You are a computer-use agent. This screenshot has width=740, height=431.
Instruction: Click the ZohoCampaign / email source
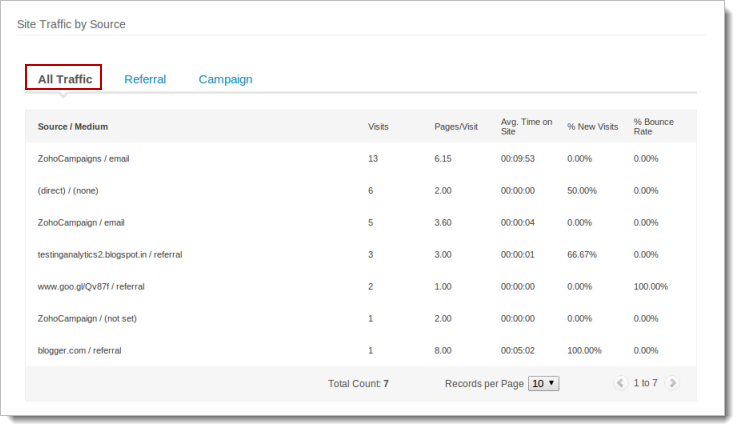point(81,223)
